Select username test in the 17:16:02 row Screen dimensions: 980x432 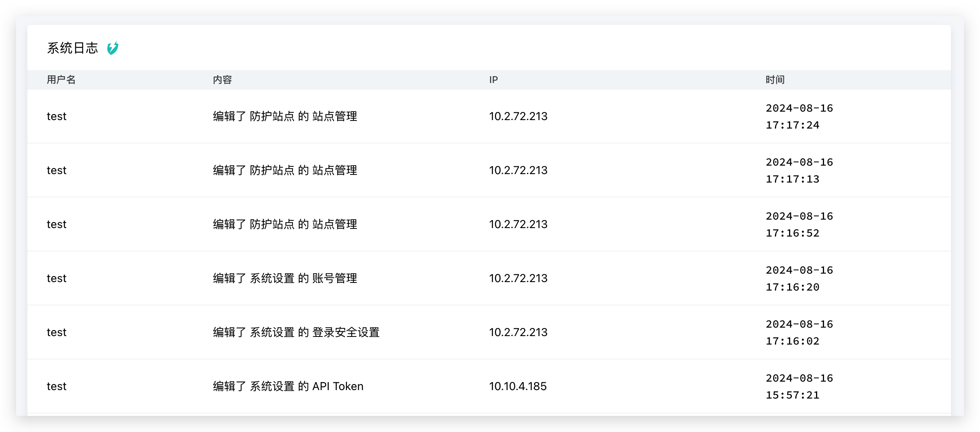point(56,332)
